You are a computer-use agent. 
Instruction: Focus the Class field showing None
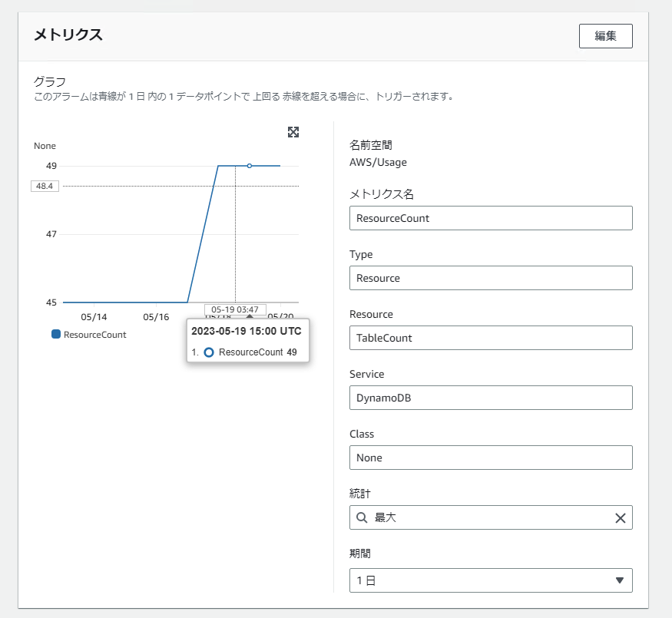tap(490, 458)
